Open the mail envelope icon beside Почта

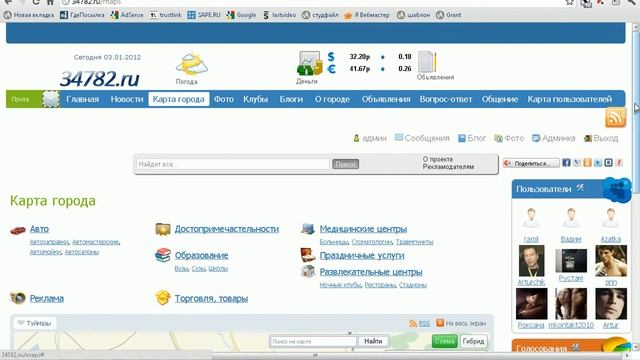click(x=51, y=99)
